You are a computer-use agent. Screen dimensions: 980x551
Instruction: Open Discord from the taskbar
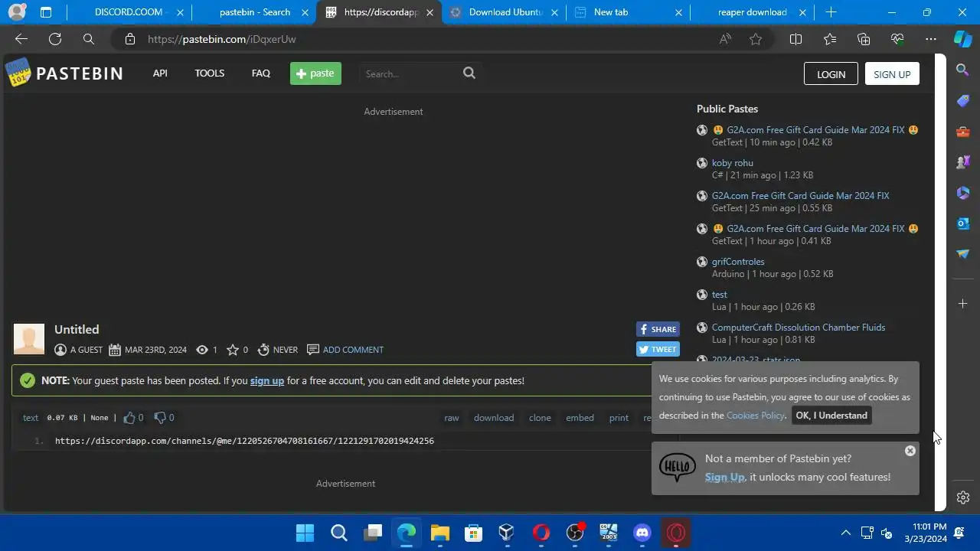(x=642, y=533)
